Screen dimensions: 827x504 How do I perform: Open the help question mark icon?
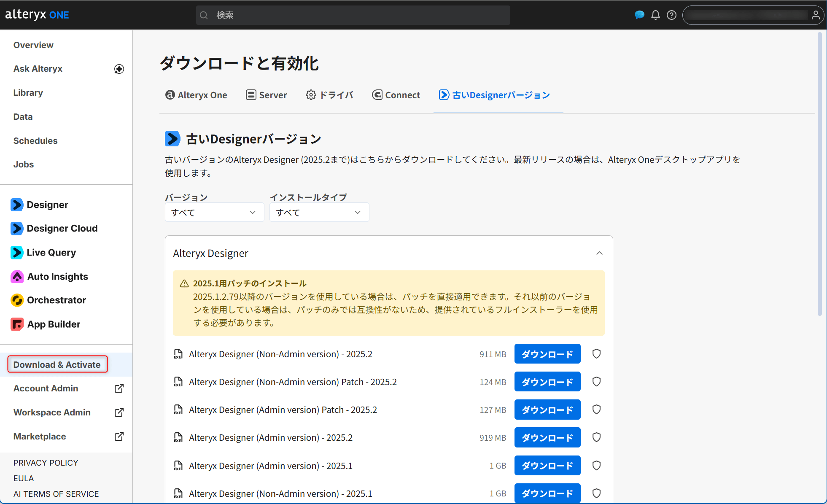pos(671,15)
